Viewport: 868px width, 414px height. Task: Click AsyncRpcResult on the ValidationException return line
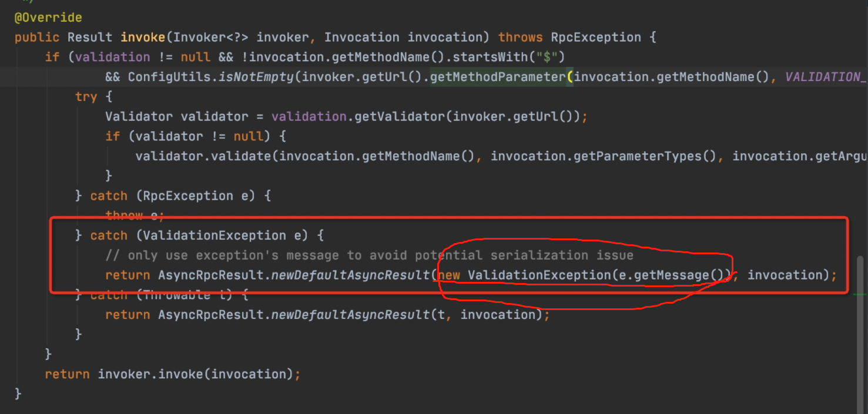[x=211, y=275]
